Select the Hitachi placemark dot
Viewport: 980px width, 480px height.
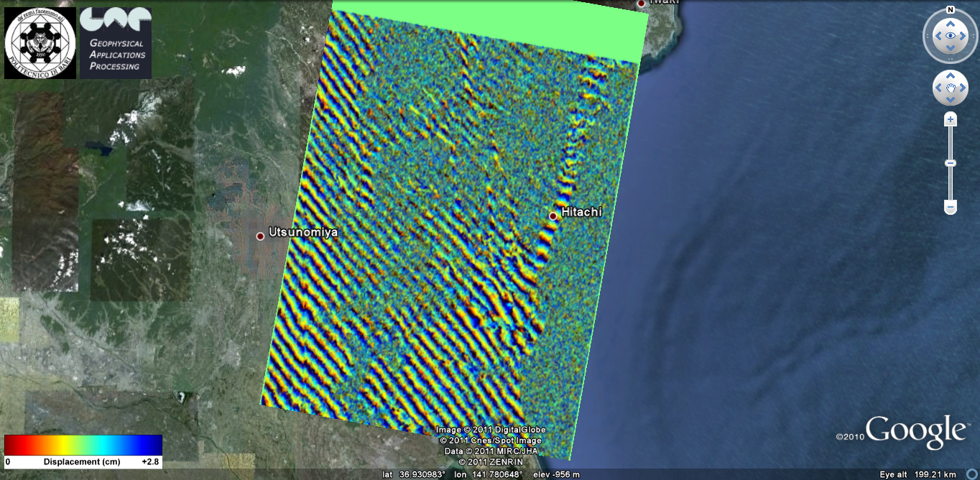tap(553, 216)
